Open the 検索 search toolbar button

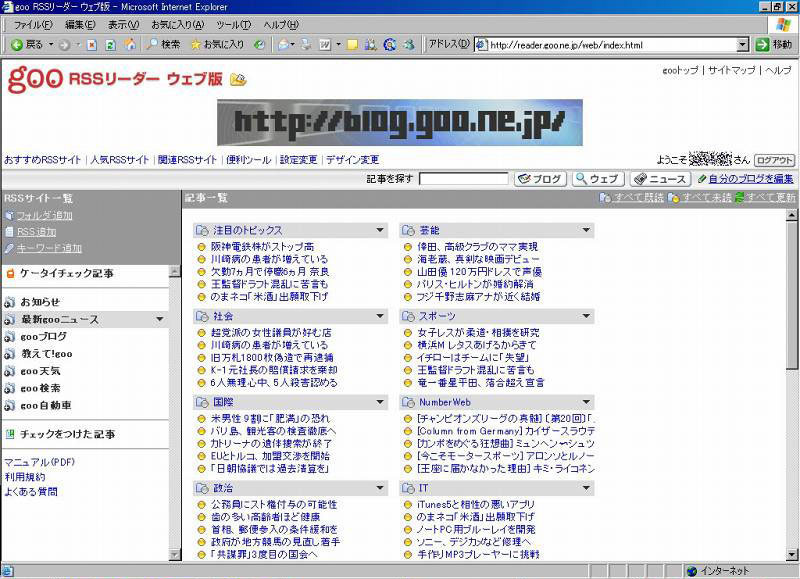point(163,45)
